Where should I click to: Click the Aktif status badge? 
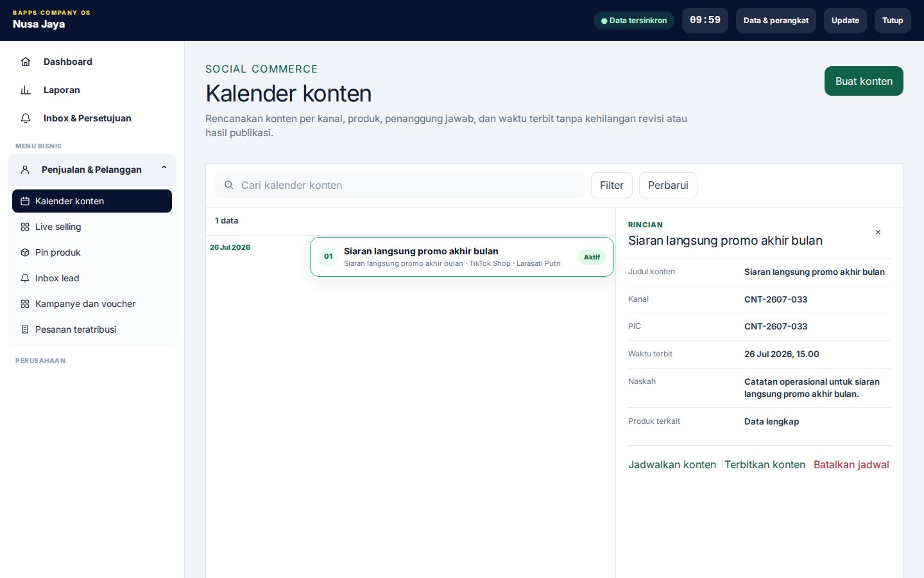(592, 257)
